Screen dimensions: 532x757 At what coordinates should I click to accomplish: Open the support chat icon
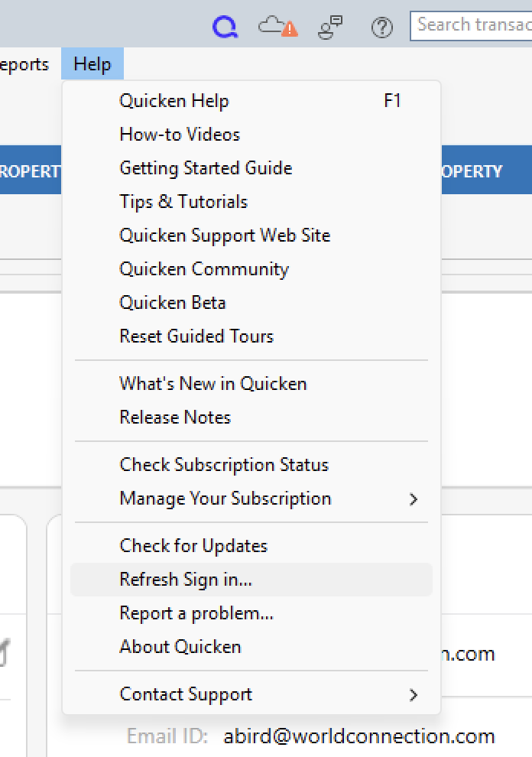point(330,27)
